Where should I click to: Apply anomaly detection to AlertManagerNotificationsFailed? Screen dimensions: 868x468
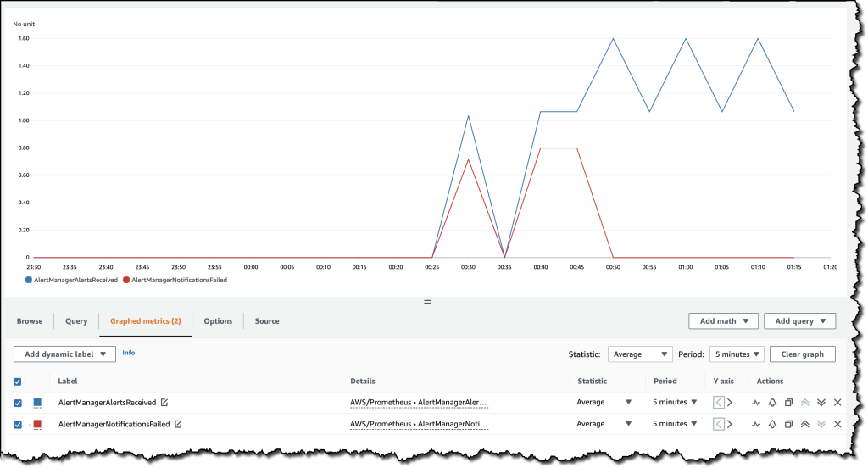point(756,424)
